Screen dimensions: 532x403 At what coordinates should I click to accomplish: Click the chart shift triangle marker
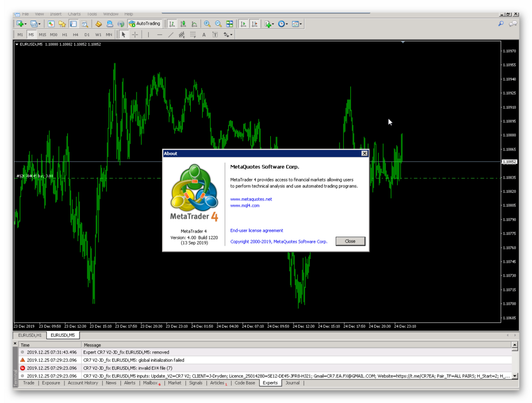(x=402, y=42)
